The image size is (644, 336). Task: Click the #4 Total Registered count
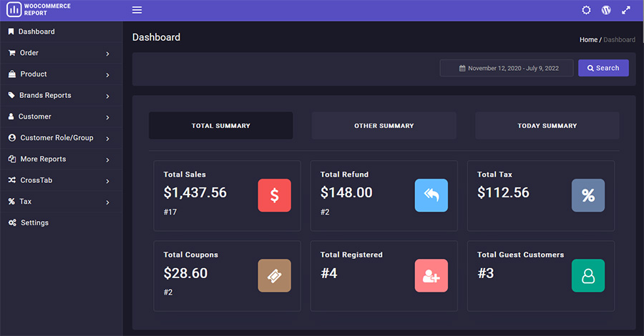click(329, 273)
